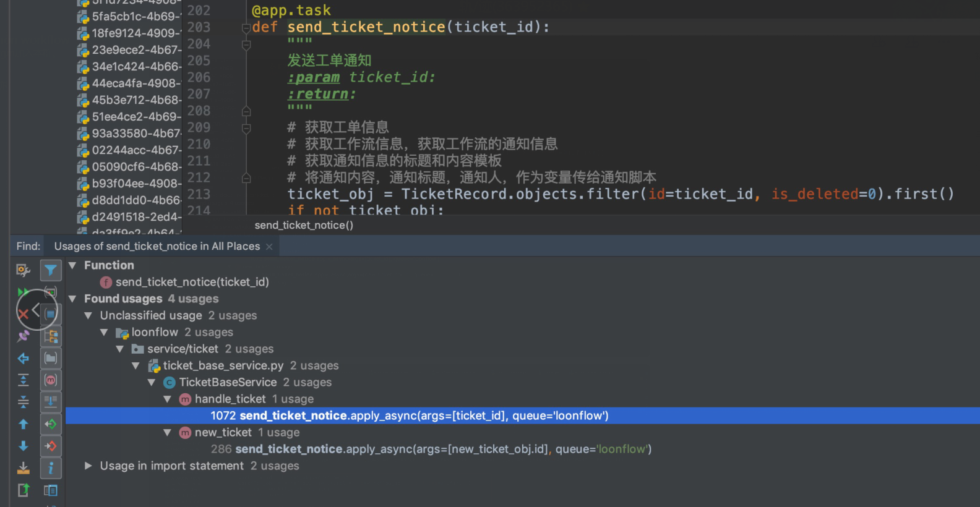Click the blue left arrow icon
Screen dimensions: 980x507
pos(24,359)
